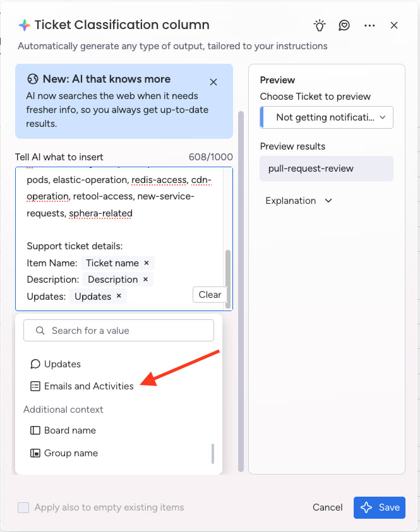Click the globe icon in the banner
The width and height of the screenshot is (420, 532).
(x=33, y=79)
